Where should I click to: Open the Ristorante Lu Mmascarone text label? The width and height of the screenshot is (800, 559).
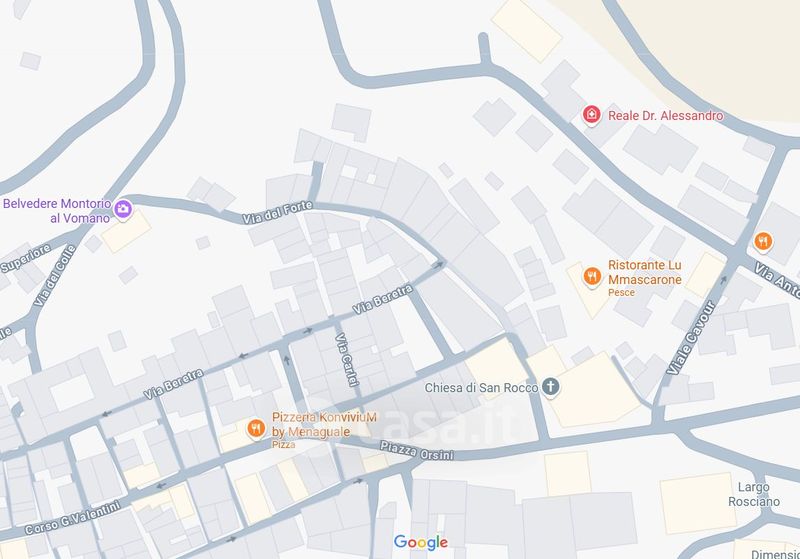645,272
